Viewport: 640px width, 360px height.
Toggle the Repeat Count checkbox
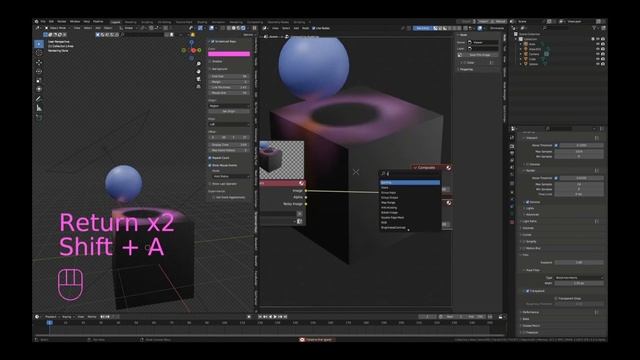coord(210,158)
